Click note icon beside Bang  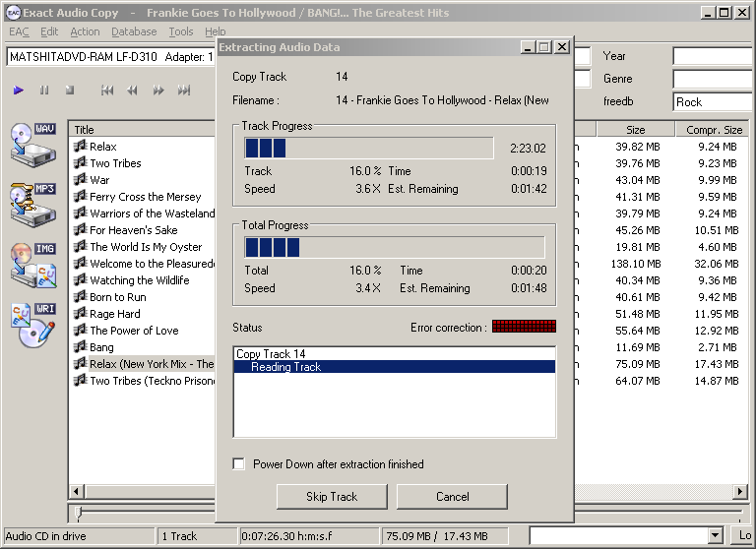[x=80, y=346]
